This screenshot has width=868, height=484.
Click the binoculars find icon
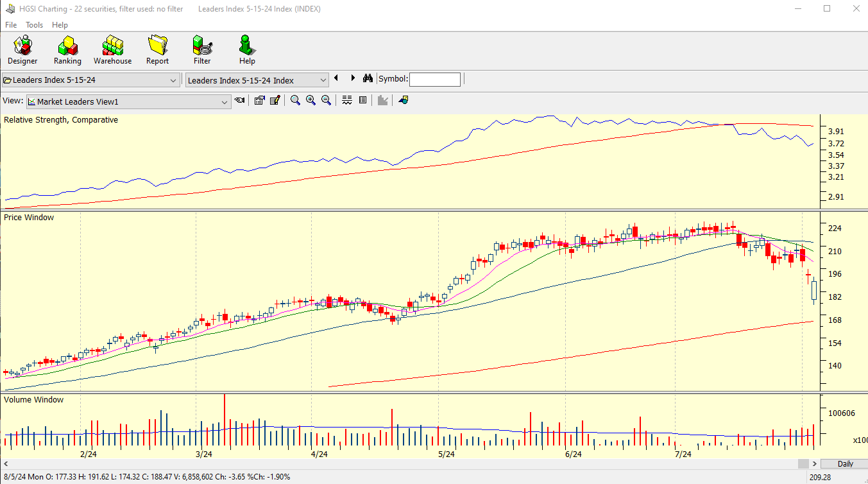368,78
